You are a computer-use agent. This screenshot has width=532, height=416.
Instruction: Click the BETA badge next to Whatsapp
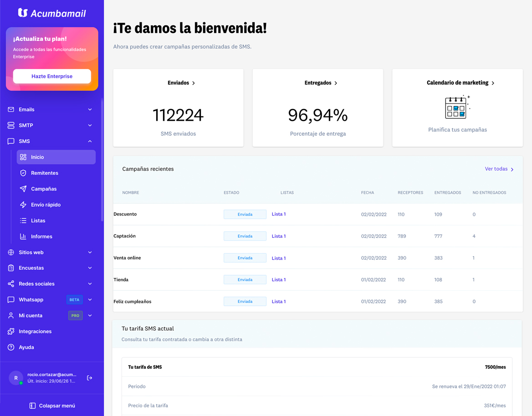(x=74, y=300)
